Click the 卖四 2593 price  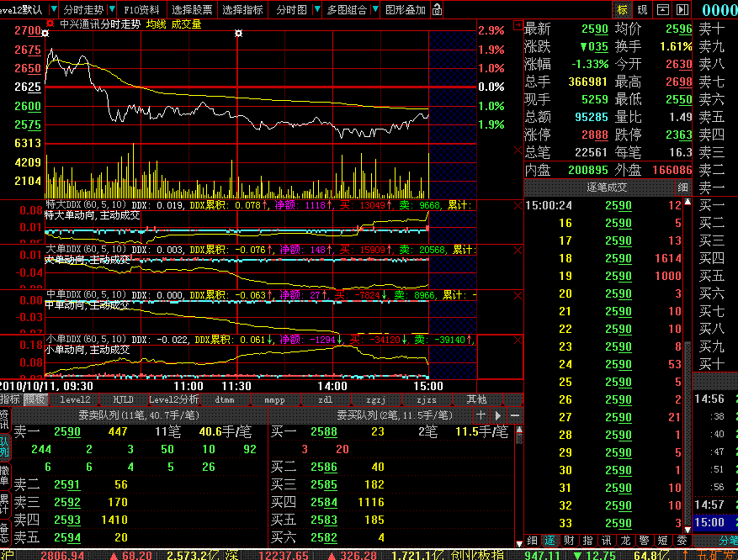tap(67, 520)
